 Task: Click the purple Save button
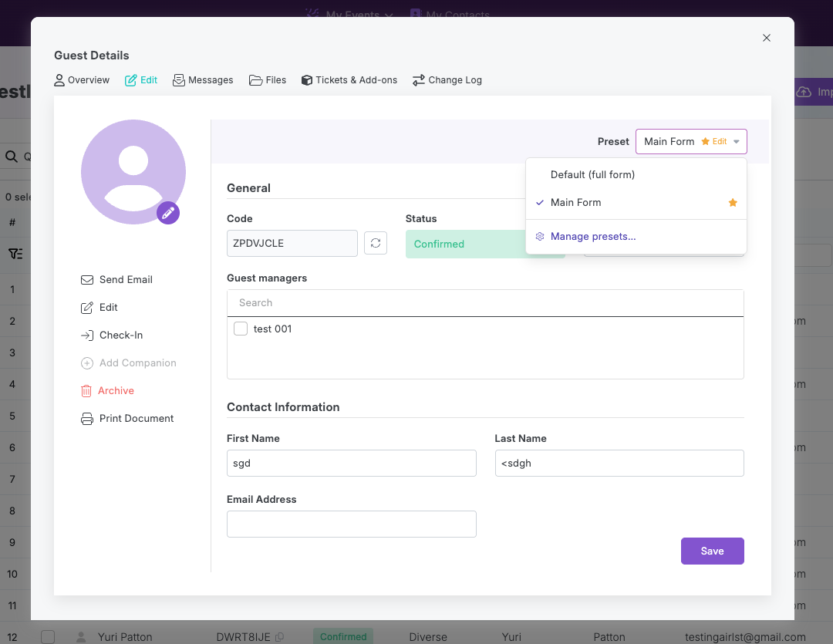coord(713,551)
